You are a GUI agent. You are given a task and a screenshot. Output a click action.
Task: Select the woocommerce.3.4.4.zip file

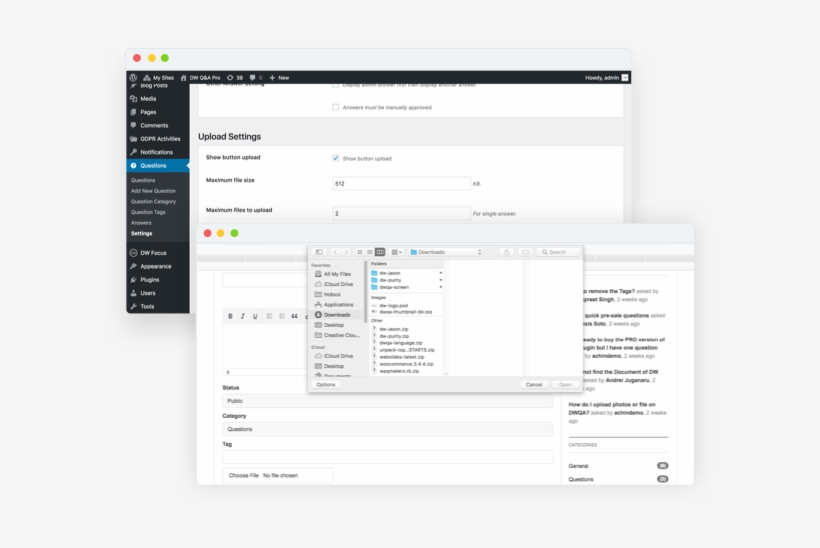coord(405,364)
